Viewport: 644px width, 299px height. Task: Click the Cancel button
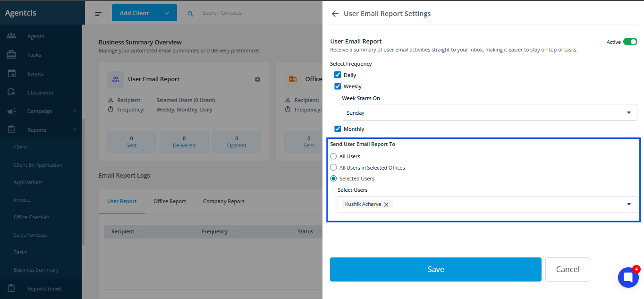568,269
